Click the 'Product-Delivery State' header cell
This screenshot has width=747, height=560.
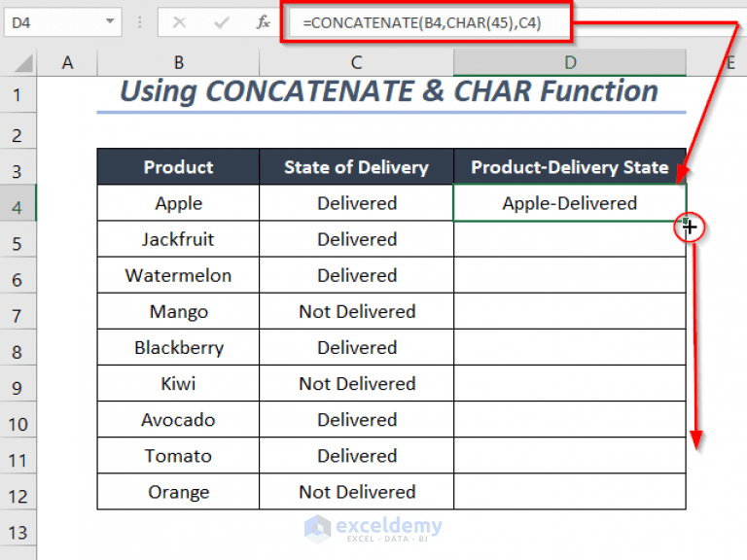[570, 166]
